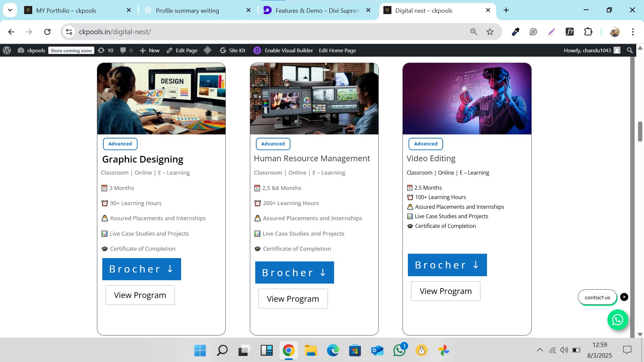The width and height of the screenshot is (644, 362).
Task: Expand the tab search dropdown arrow
Action: click(10, 10)
